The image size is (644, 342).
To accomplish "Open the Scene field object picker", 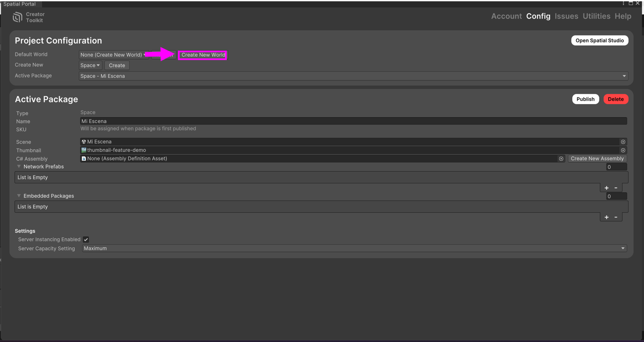I will (623, 142).
